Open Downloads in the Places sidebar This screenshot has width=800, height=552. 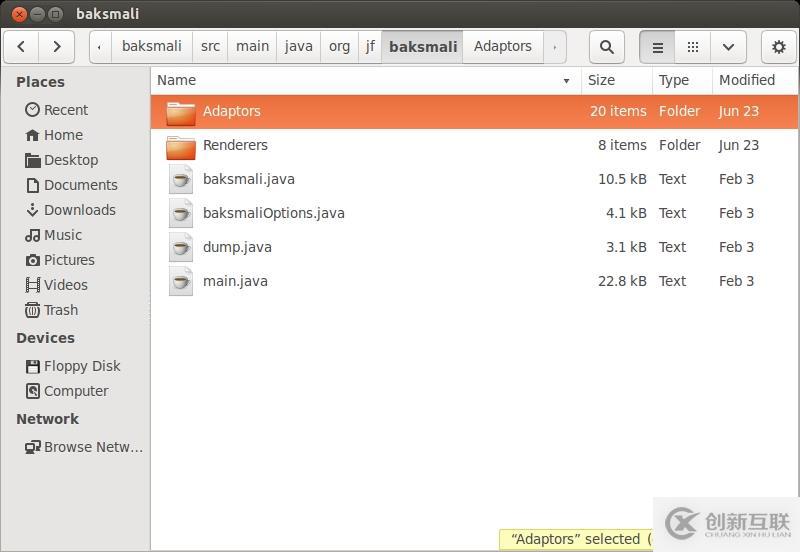pos(79,210)
